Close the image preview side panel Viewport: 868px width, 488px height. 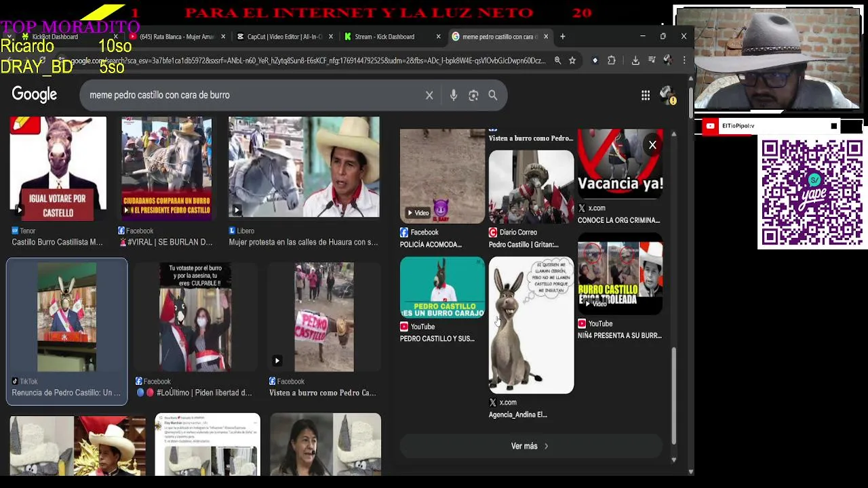click(652, 144)
